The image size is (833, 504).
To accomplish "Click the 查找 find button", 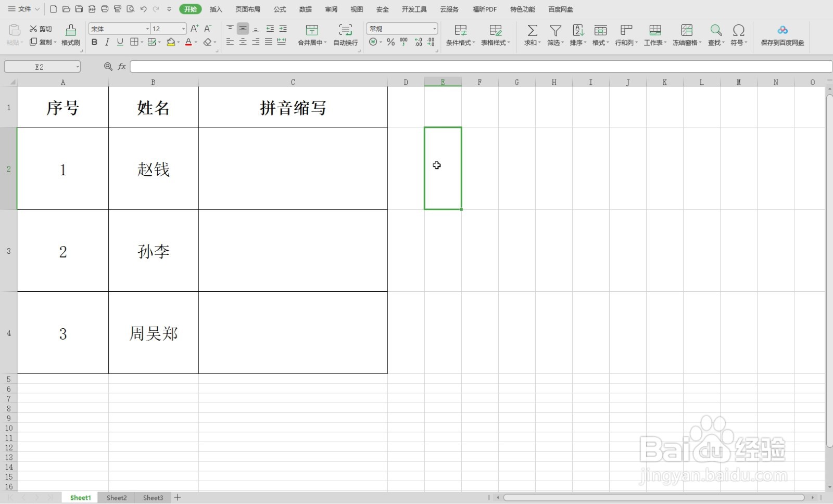I will [716, 35].
